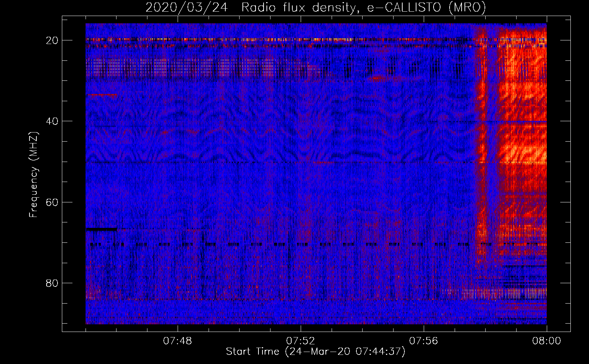
Task: Click the 80 frequency tick label
Action: coord(52,283)
